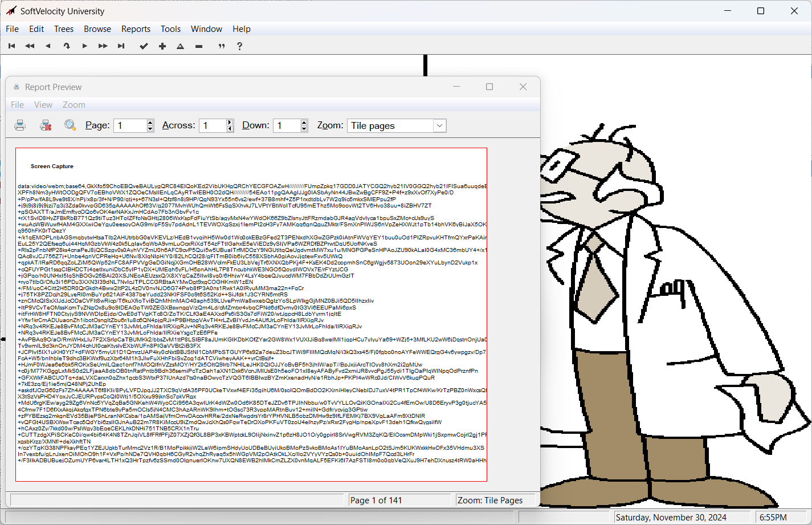Screen dimensions: 812x525
Task: Delete record using the minus icon
Action: click(199, 46)
